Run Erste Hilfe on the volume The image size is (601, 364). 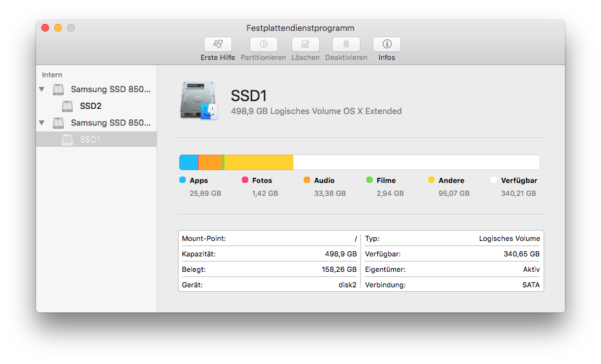[218, 44]
